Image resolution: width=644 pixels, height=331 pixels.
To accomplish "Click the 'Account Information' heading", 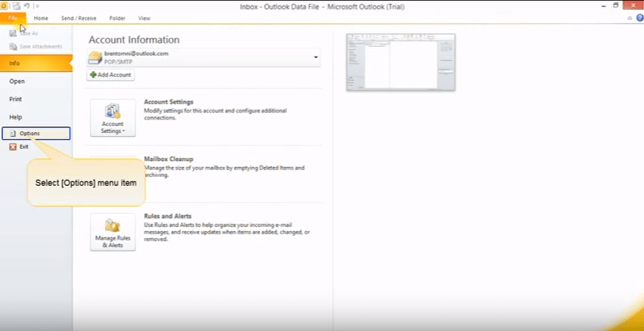I will pos(134,40).
